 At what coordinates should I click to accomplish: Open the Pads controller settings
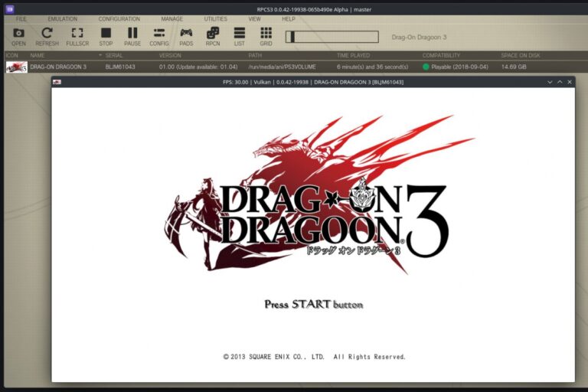[186, 37]
